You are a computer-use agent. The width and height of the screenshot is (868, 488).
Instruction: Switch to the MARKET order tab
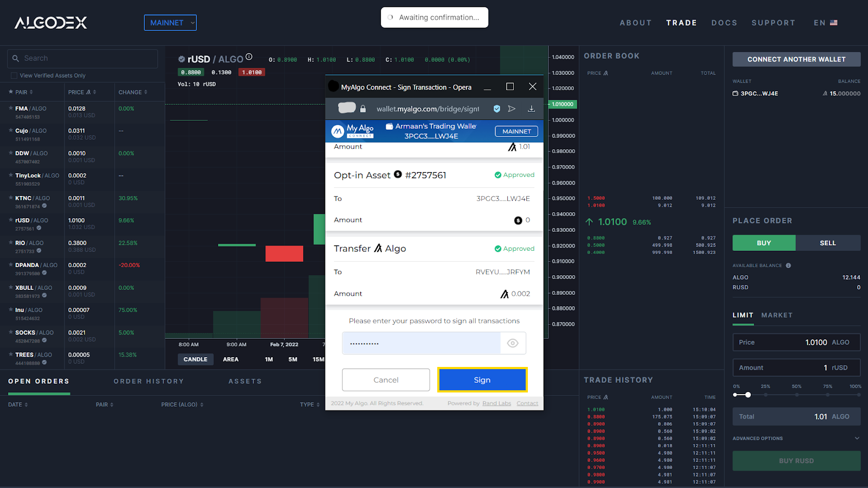(x=776, y=315)
